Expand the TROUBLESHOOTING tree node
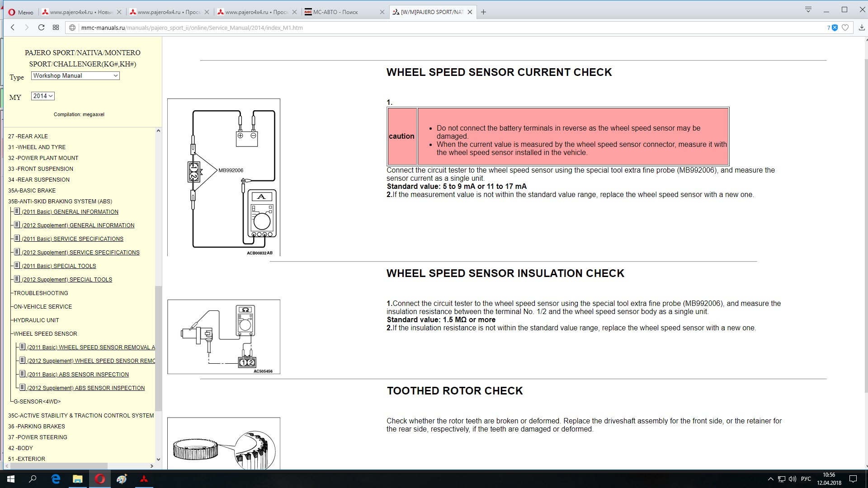868x488 pixels. click(x=41, y=293)
